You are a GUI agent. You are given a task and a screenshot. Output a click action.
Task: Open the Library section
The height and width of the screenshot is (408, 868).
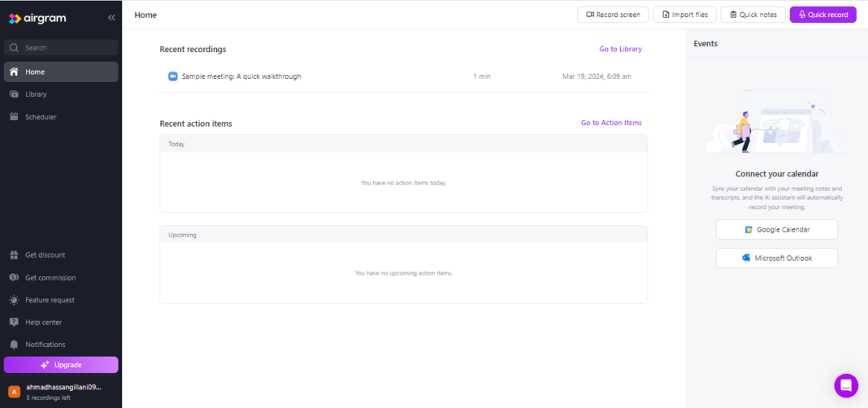36,94
